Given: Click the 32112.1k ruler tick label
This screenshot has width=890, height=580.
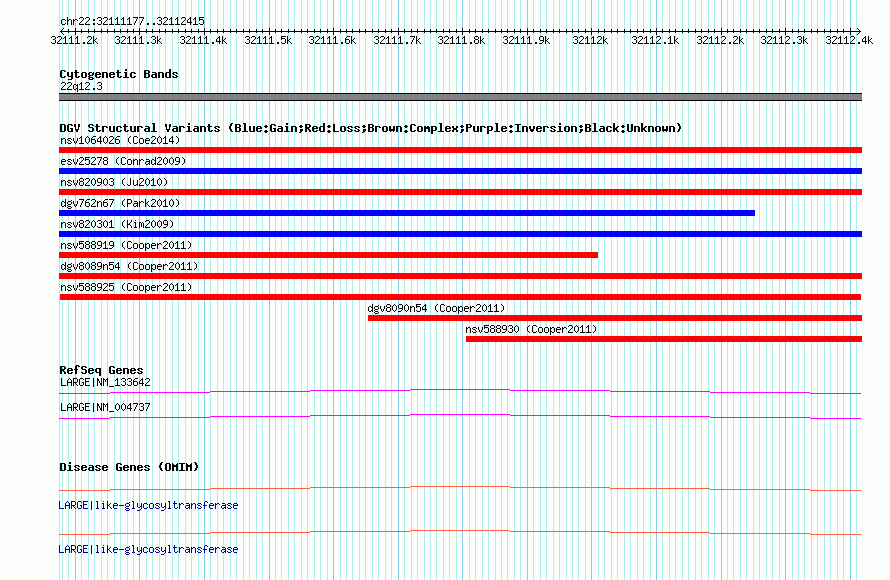Looking at the screenshot, I should click(655, 40).
